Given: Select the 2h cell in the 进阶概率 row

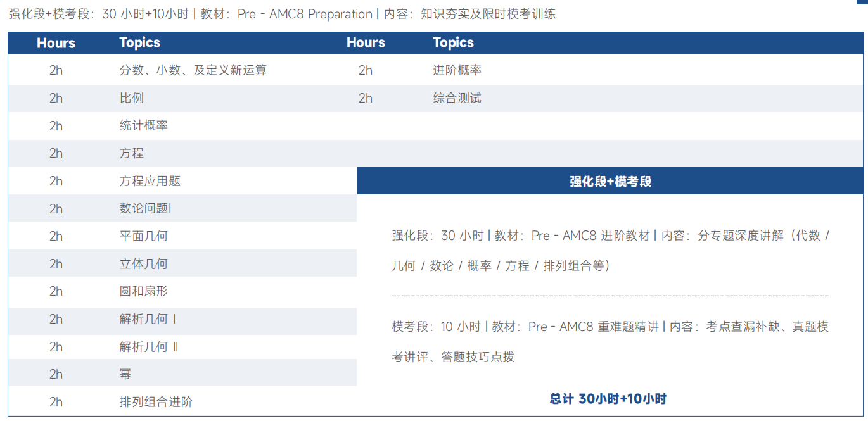Looking at the screenshot, I should coord(366,70).
